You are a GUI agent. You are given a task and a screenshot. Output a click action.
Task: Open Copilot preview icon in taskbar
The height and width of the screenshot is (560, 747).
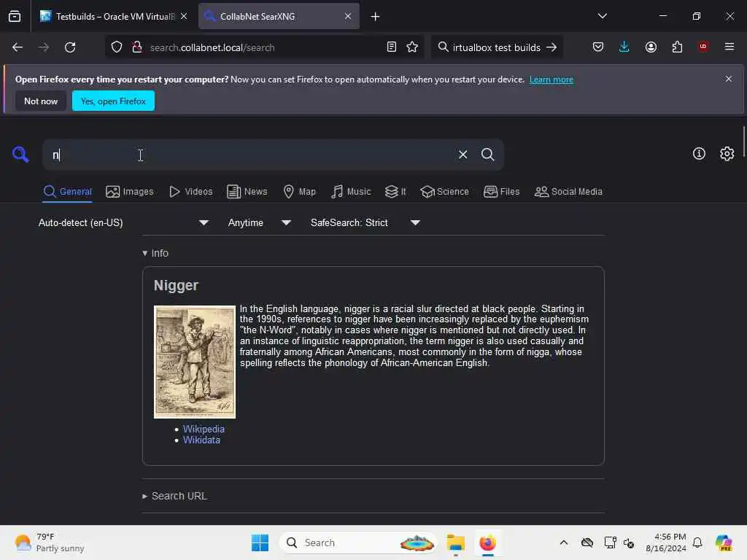click(724, 542)
